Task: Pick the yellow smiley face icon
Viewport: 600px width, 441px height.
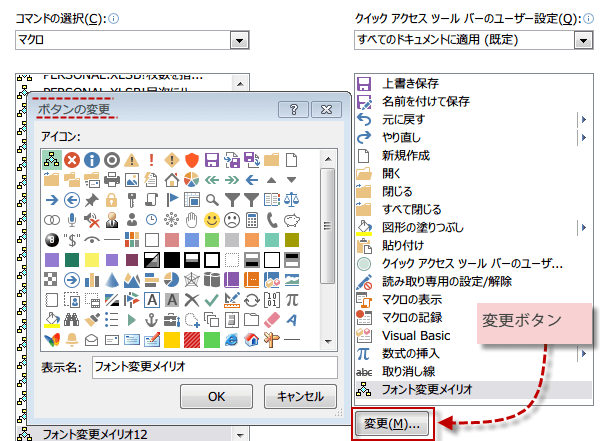Action: [x=212, y=220]
